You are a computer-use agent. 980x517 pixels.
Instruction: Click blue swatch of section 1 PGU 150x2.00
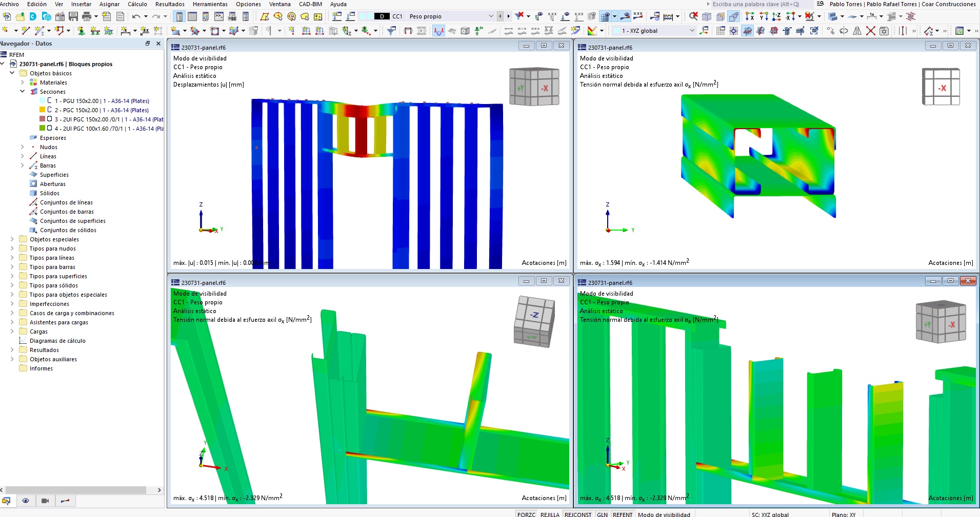click(43, 100)
